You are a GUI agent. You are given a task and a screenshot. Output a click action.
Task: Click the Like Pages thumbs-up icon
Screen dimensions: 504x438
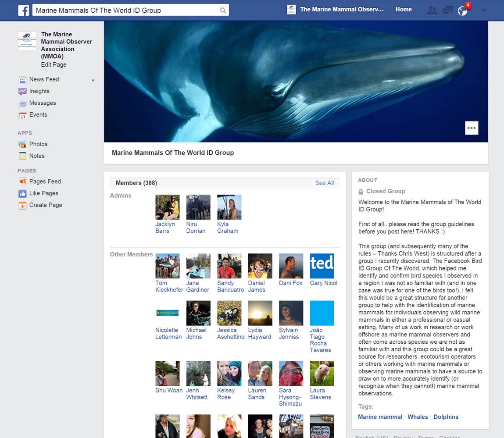tap(22, 193)
